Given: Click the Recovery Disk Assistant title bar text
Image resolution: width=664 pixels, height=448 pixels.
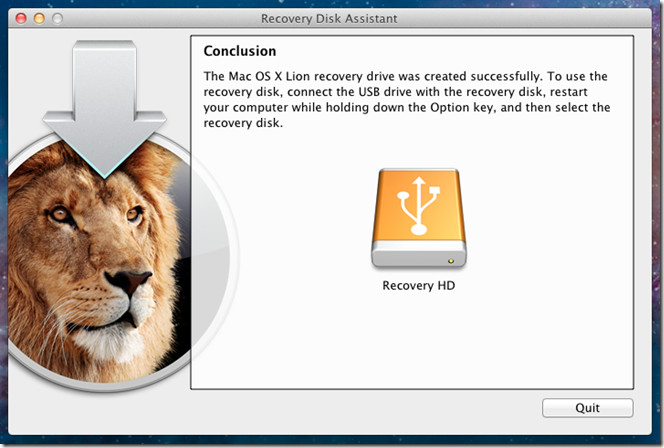Looking at the screenshot, I should 329,19.
